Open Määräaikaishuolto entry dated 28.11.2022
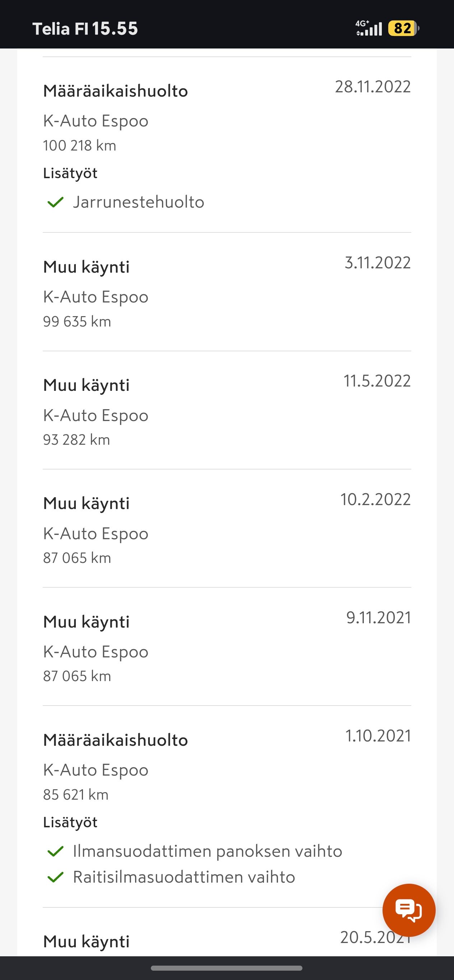This screenshot has height=980, width=454. click(227, 144)
